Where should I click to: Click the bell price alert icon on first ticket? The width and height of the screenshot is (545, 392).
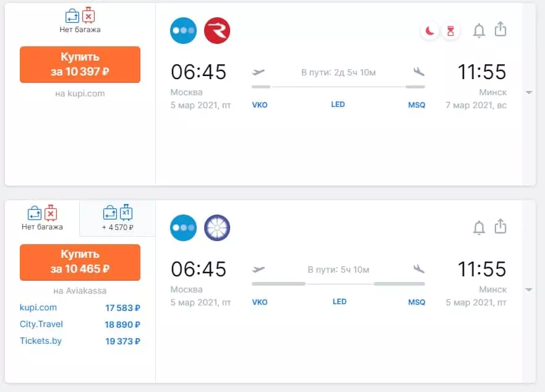coord(479,30)
